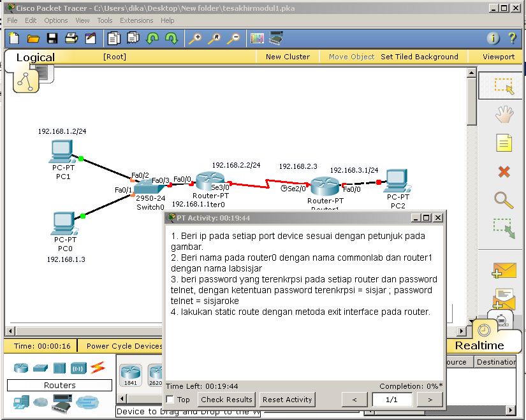Click the Zoom Reset magnifier
Image resolution: width=526 pixels, height=420 pixels.
[x=214, y=38]
